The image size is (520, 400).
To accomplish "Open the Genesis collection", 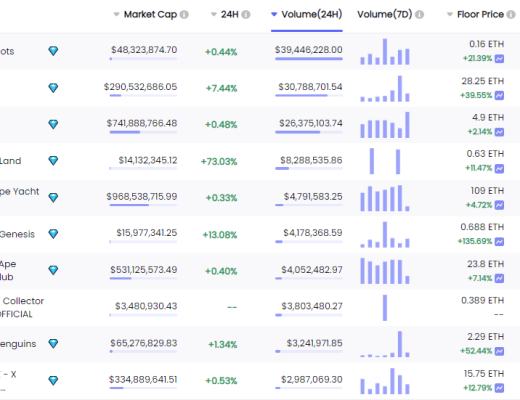I will tap(17, 234).
